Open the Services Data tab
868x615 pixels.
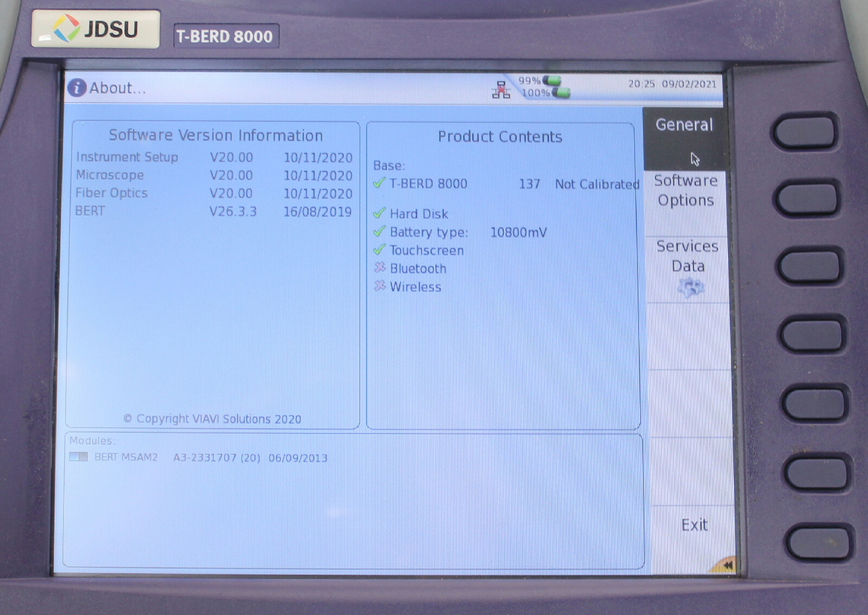coord(687,270)
